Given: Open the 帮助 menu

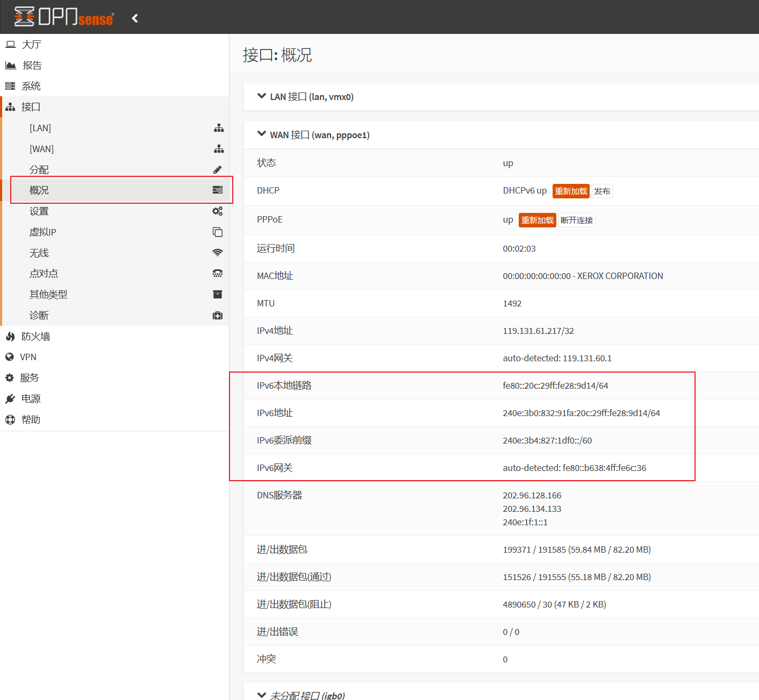Looking at the screenshot, I should click(114, 420).
